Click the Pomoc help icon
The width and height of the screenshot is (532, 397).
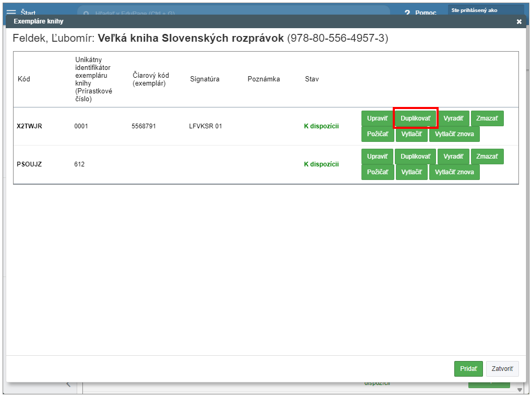click(407, 13)
